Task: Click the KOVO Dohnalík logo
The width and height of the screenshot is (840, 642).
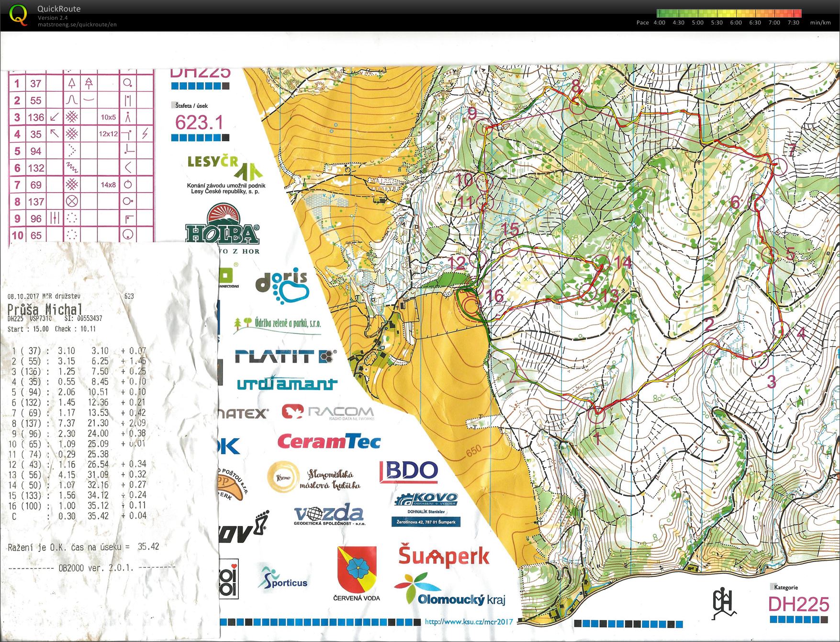Action: pyautogui.click(x=426, y=510)
